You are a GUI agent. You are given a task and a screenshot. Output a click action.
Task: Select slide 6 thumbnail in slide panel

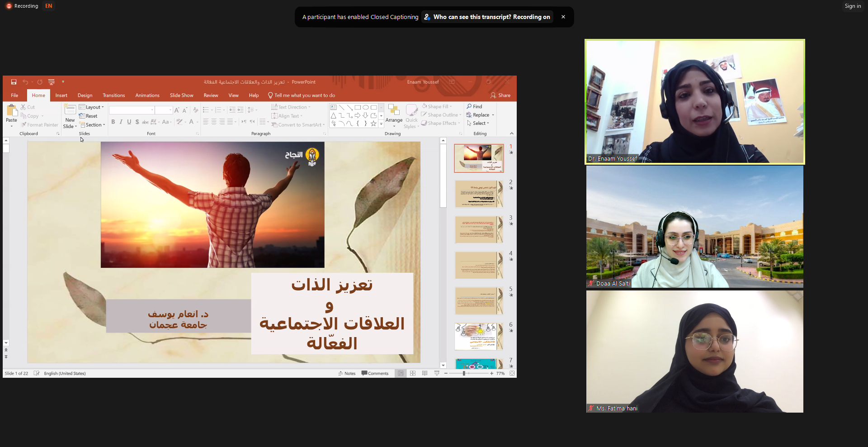click(x=478, y=336)
